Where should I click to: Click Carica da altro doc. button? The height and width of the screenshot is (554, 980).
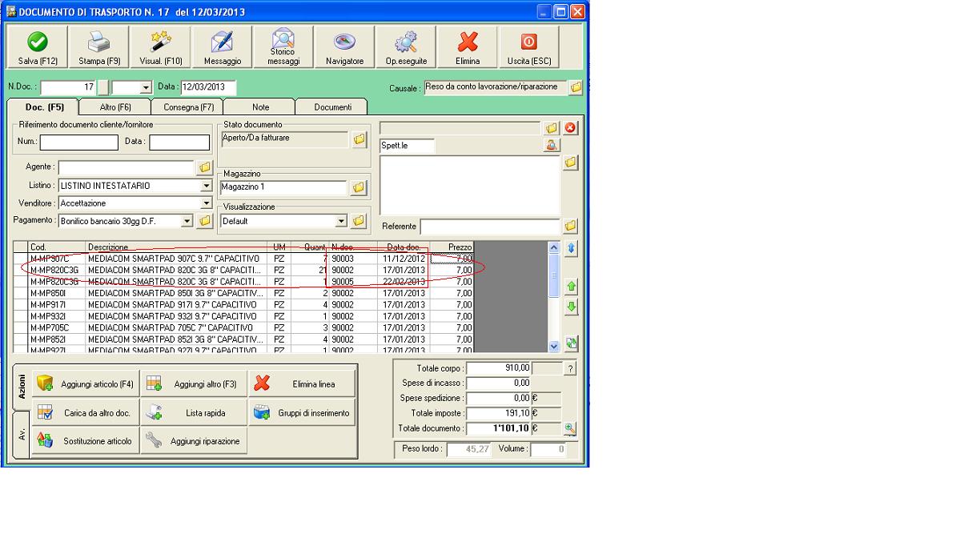[86, 413]
